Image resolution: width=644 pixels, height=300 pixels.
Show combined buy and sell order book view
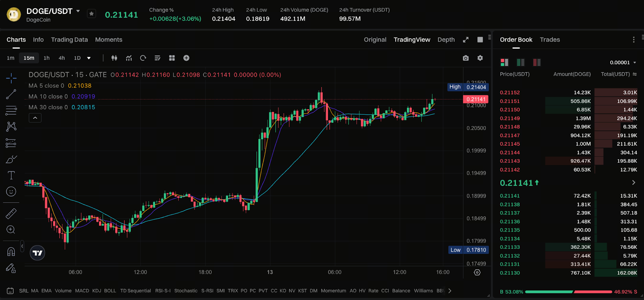pos(504,62)
